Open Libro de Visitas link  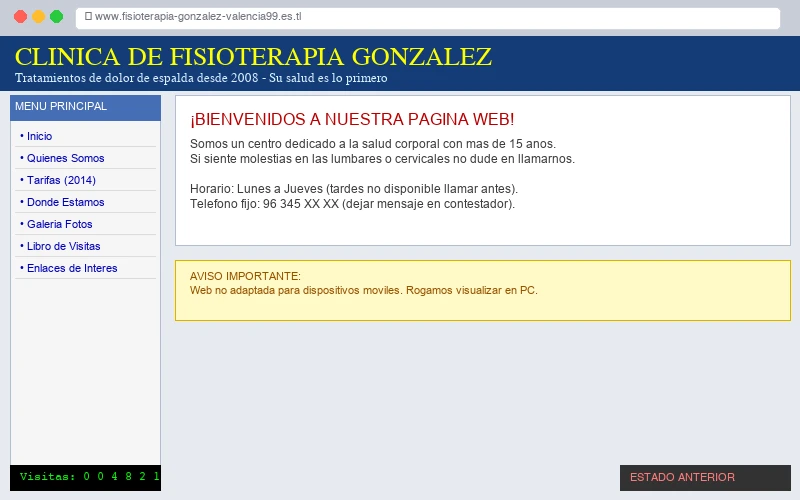click(63, 246)
